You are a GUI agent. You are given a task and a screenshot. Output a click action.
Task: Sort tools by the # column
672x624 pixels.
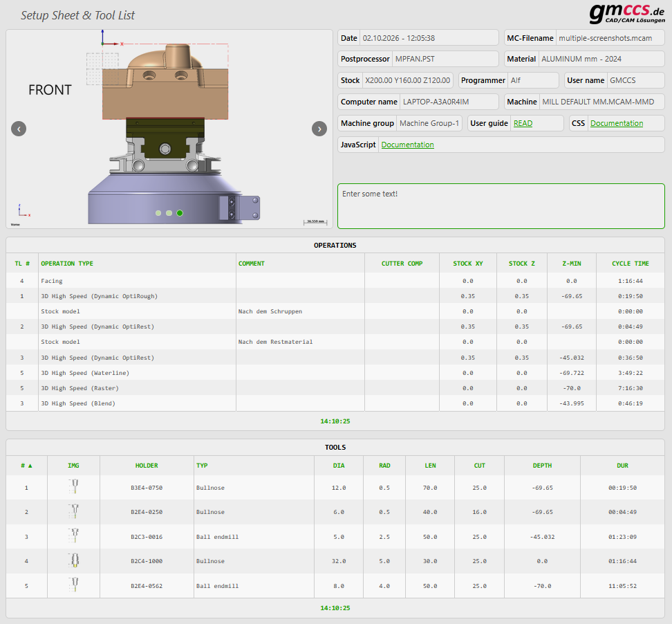click(x=26, y=466)
